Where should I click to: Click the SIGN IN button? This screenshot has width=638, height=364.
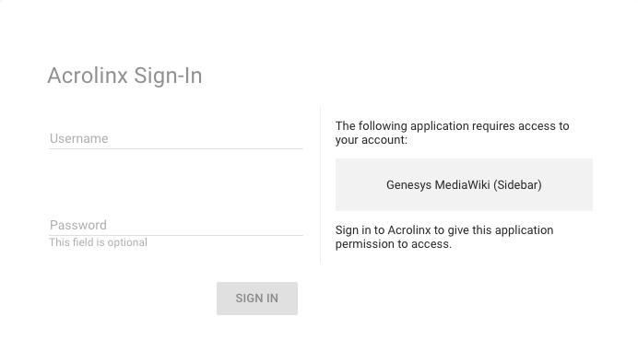[x=257, y=299]
